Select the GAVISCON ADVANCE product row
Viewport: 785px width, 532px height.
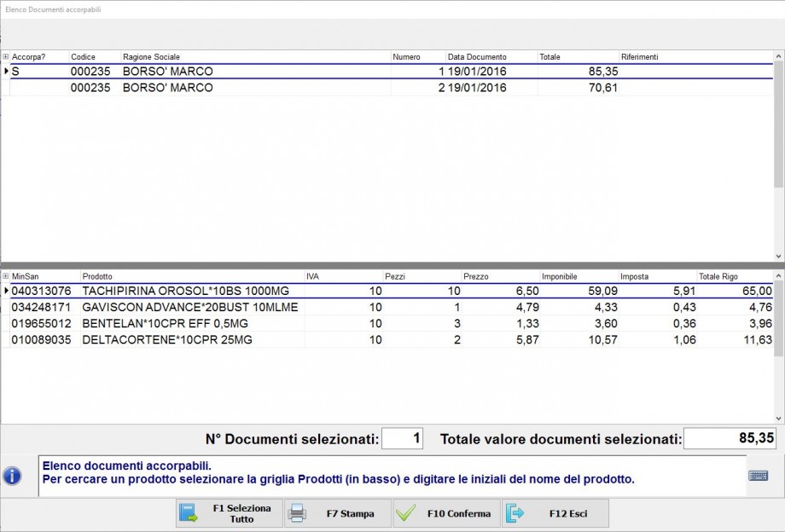point(171,305)
